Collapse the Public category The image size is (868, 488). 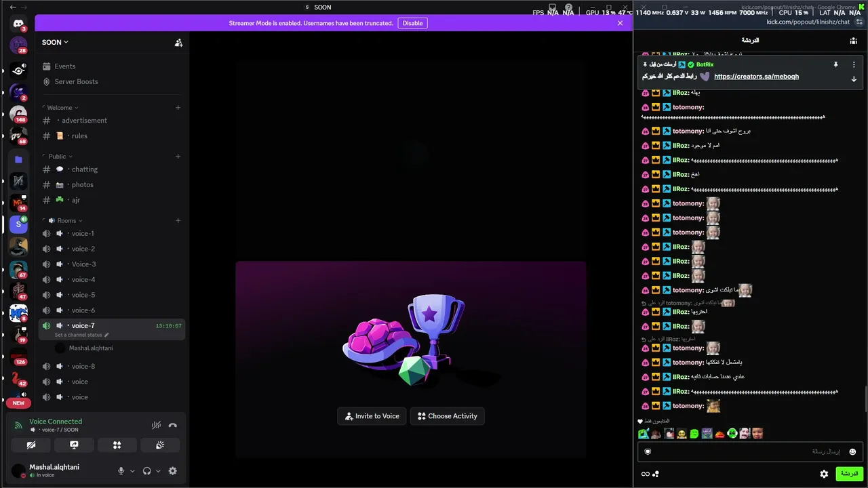point(57,157)
